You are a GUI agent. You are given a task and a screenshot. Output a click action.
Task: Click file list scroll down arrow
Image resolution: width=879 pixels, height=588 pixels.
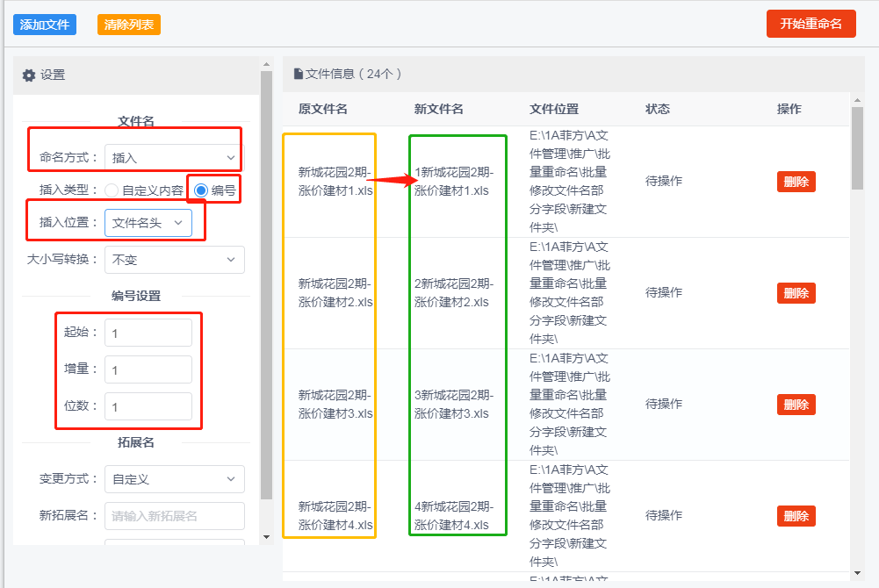click(857, 573)
